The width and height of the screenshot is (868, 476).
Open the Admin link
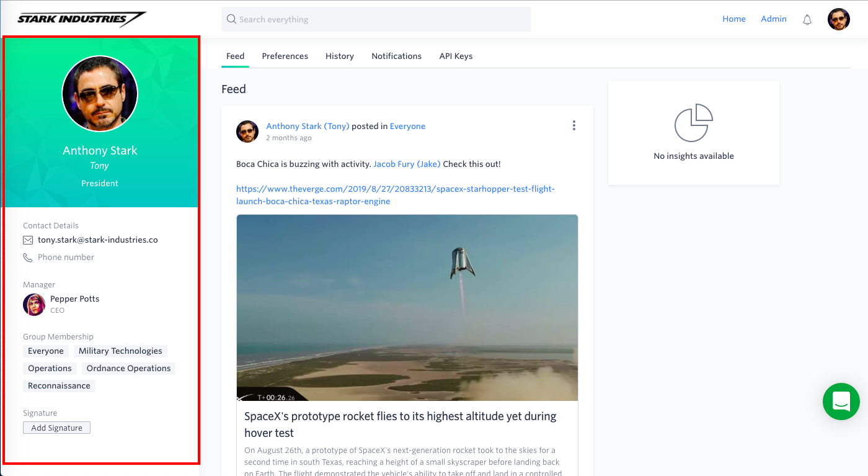(x=774, y=19)
